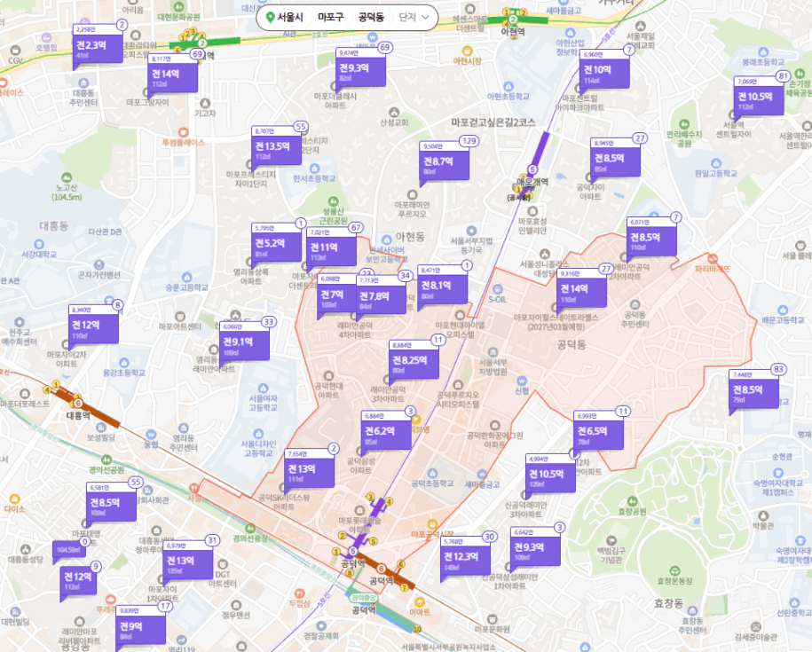The width and height of the screenshot is (812, 652).
Task: Click the 아현초등학교 school icon
Action: (x=508, y=86)
